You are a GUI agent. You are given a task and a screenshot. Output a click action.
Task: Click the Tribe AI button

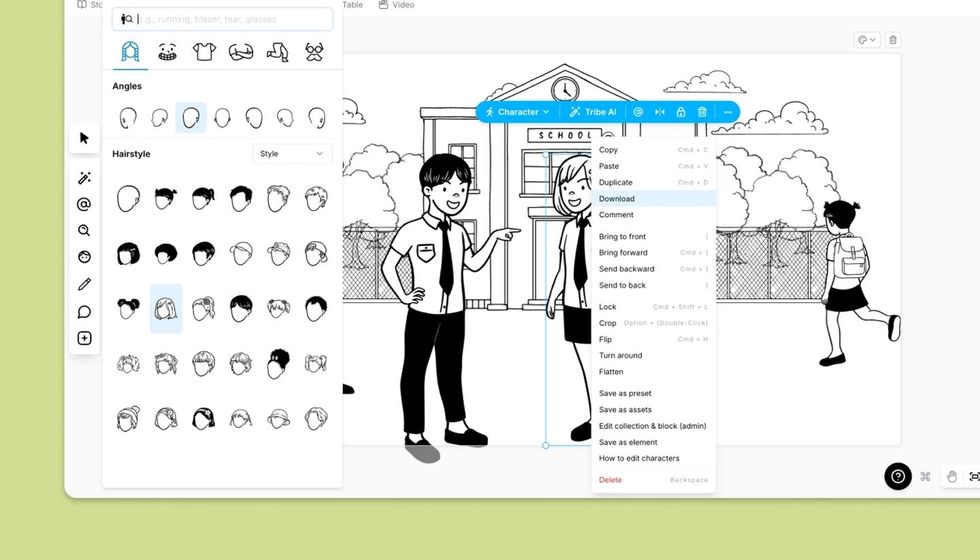click(x=593, y=112)
